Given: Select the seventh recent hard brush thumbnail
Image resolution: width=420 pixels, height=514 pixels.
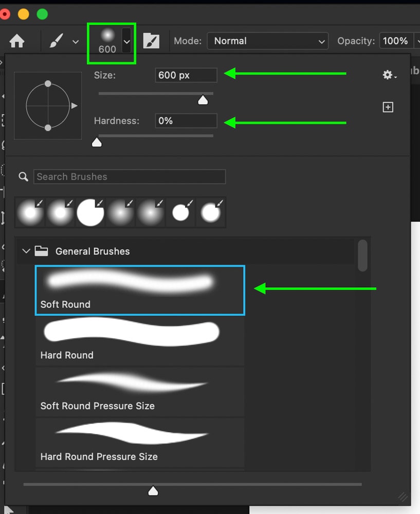Looking at the screenshot, I should [211, 212].
